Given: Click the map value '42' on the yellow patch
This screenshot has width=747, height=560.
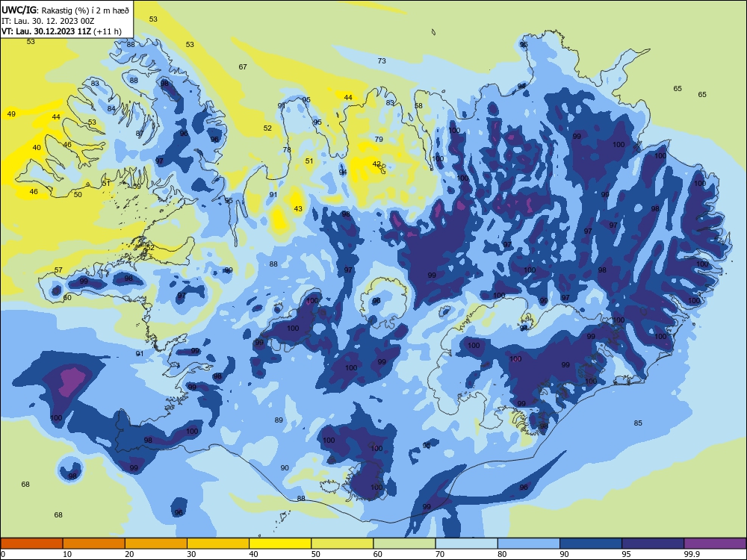Looking at the screenshot, I should click(x=376, y=164).
